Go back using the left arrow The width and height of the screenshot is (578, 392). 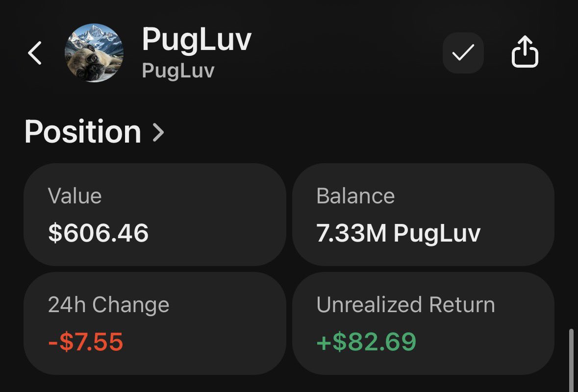tap(35, 53)
